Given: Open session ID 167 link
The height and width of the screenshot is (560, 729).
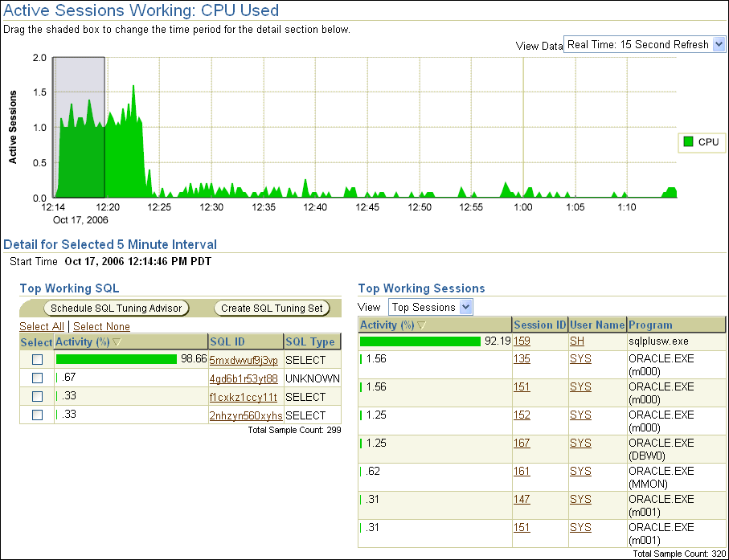Looking at the screenshot, I should click(522, 443).
